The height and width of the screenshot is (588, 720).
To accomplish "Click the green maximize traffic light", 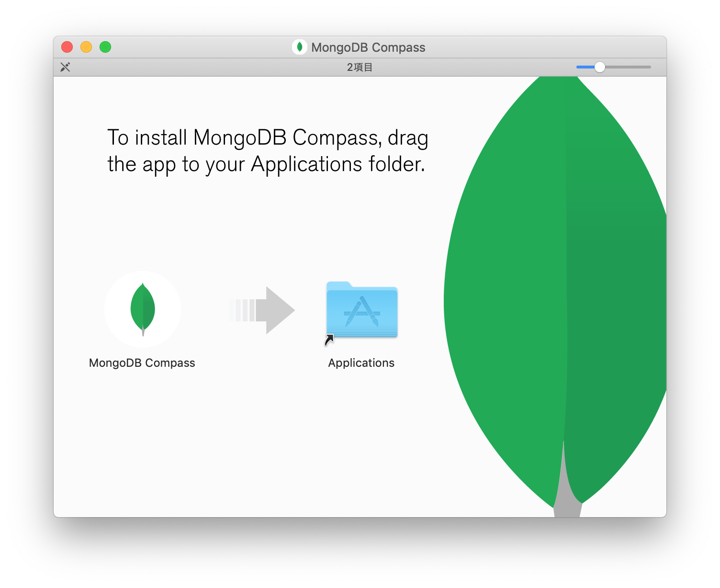I will 105,47.
